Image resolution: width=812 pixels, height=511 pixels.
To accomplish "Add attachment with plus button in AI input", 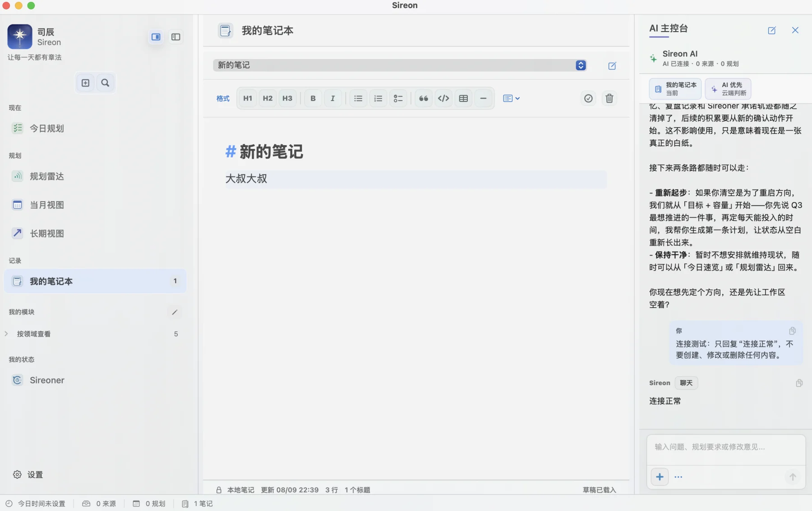I will pos(660,477).
